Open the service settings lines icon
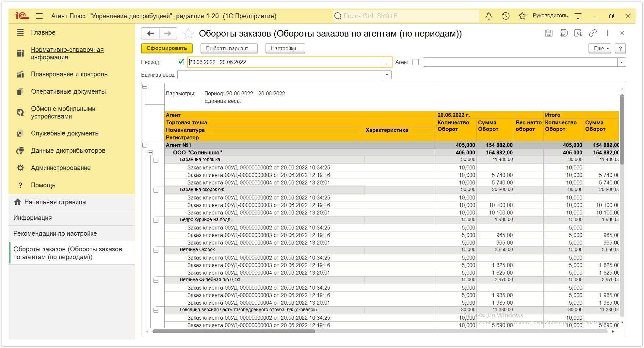Screen dimensions: 644x348 tap(578, 16)
